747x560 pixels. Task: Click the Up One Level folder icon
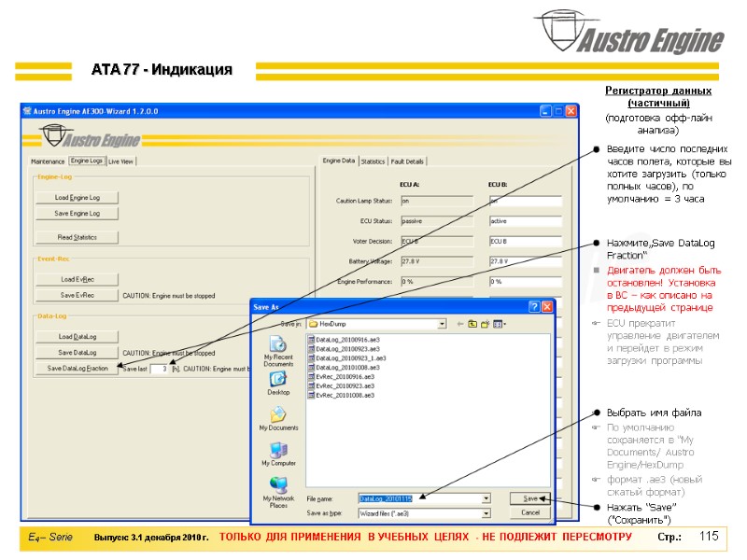click(472, 324)
